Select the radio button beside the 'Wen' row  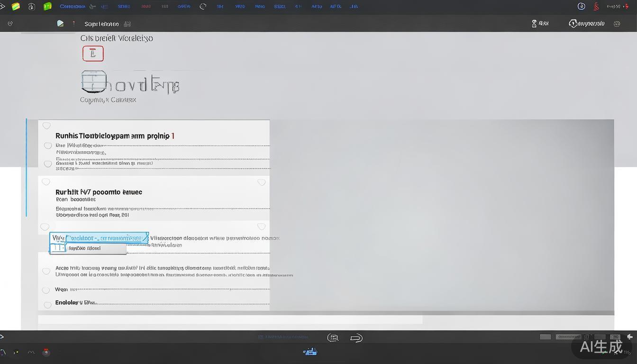pos(46,290)
